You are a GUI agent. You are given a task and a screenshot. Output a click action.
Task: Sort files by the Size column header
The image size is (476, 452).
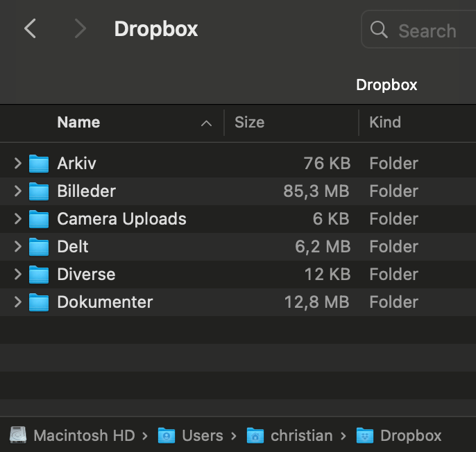pyautogui.click(x=249, y=123)
